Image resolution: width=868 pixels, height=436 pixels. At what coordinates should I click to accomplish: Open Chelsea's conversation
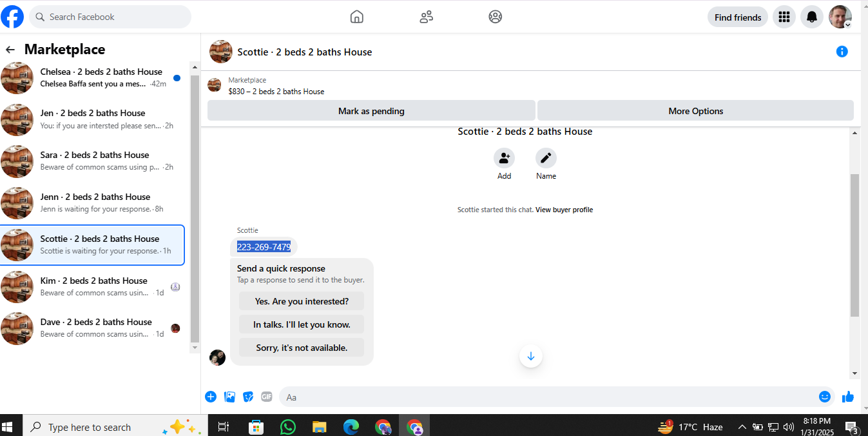point(92,77)
